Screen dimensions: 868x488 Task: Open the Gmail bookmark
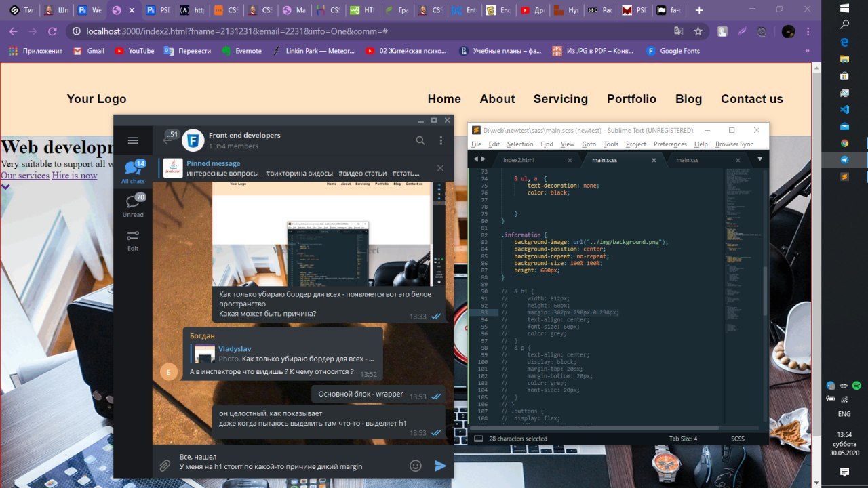tap(89, 51)
